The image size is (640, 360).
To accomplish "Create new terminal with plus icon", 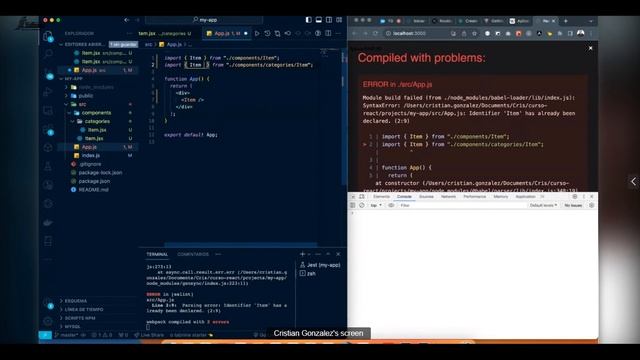I will pos(302,254).
